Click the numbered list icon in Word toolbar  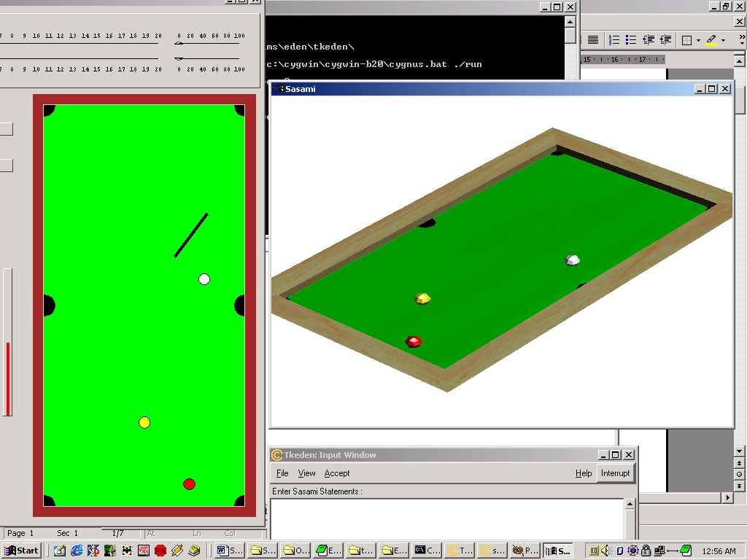click(x=614, y=40)
